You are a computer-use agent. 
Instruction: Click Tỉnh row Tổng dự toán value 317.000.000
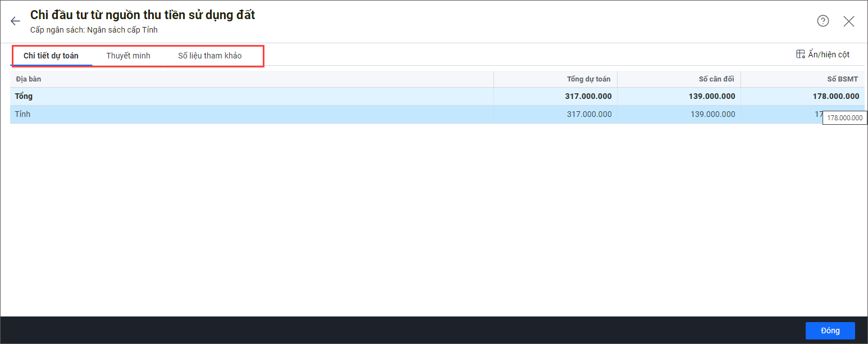point(589,114)
